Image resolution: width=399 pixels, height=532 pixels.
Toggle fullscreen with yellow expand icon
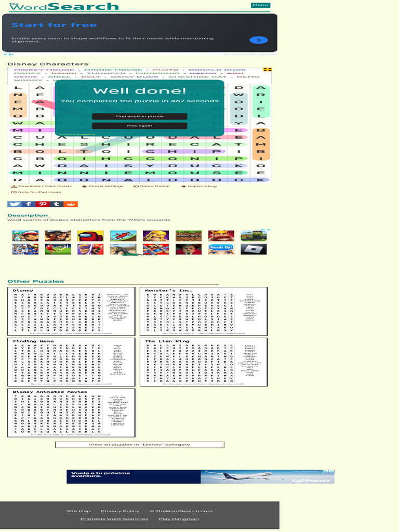(268, 70)
